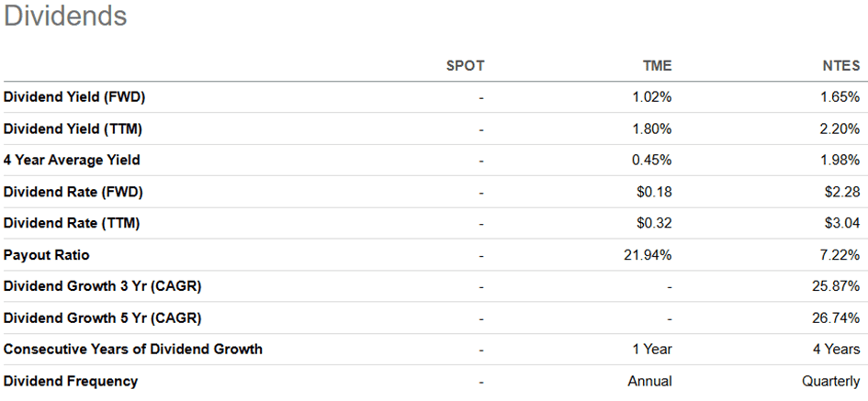Screen dimensions: 868x401
Task: Select the Payout Ratio row label
Action: pos(47,255)
